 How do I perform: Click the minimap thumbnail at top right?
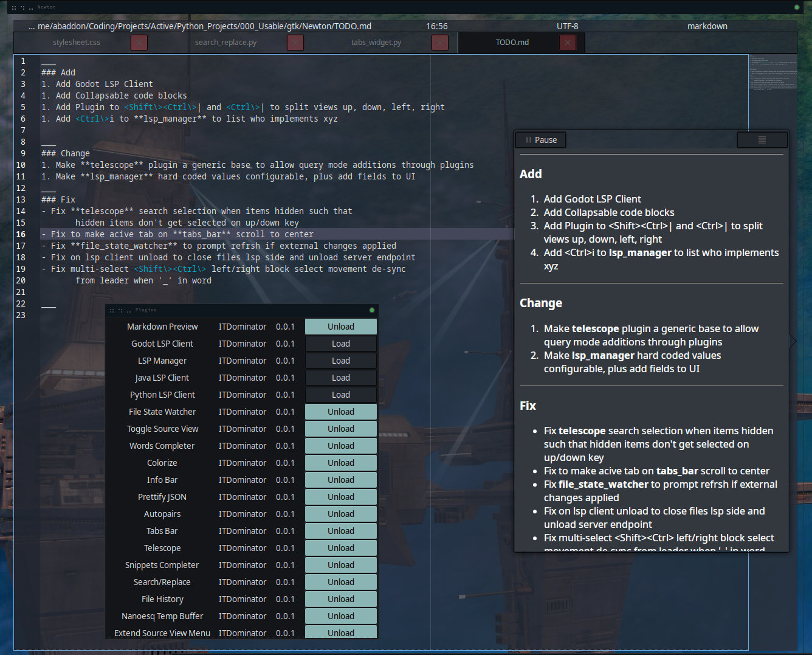coord(772,73)
